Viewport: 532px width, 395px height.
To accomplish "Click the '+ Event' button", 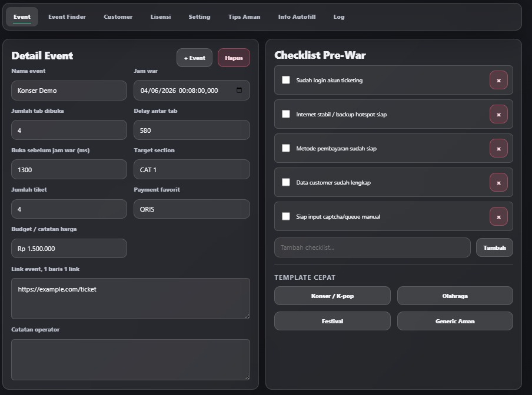I will coord(194,58).
